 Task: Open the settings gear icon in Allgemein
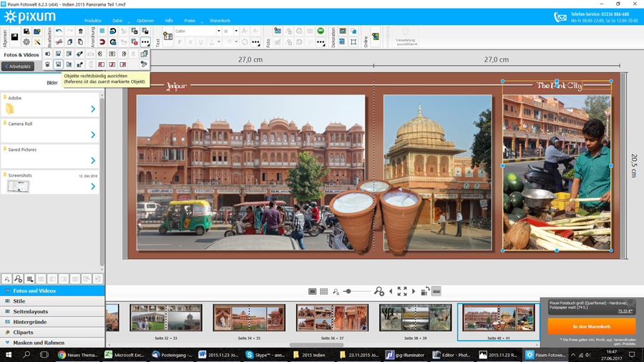26,42
